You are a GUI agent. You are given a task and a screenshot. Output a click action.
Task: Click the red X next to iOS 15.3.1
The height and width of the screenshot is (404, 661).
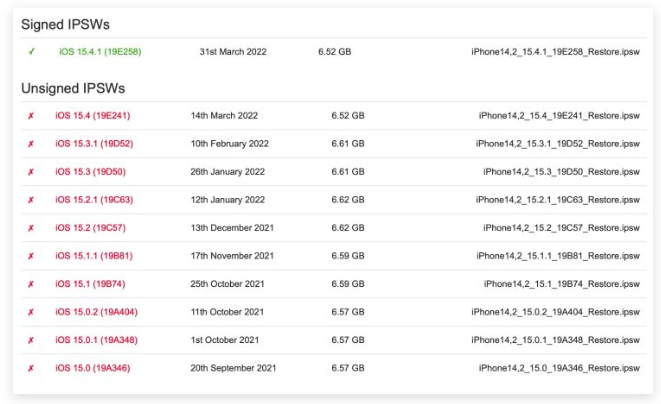click(x=31, y=144)
